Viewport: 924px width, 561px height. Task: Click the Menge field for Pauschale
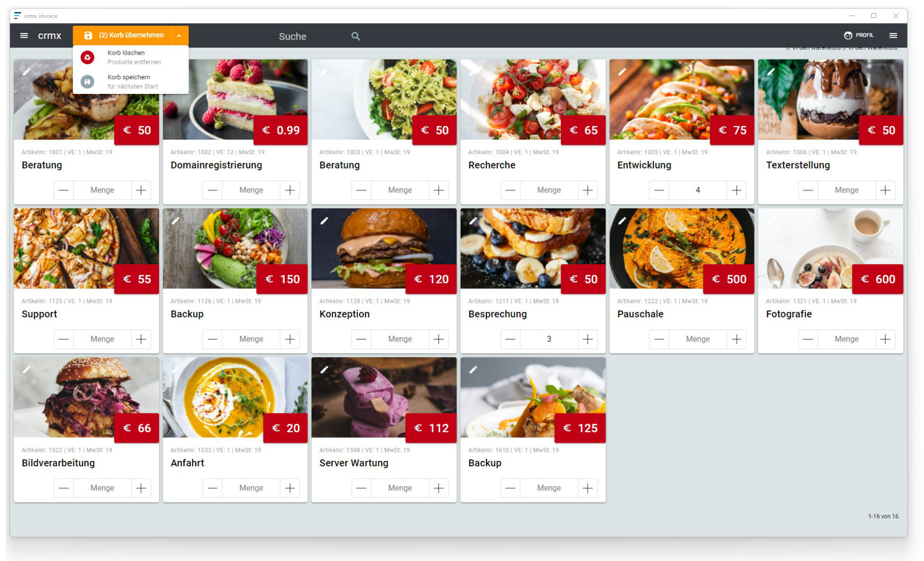coord(697,339)
